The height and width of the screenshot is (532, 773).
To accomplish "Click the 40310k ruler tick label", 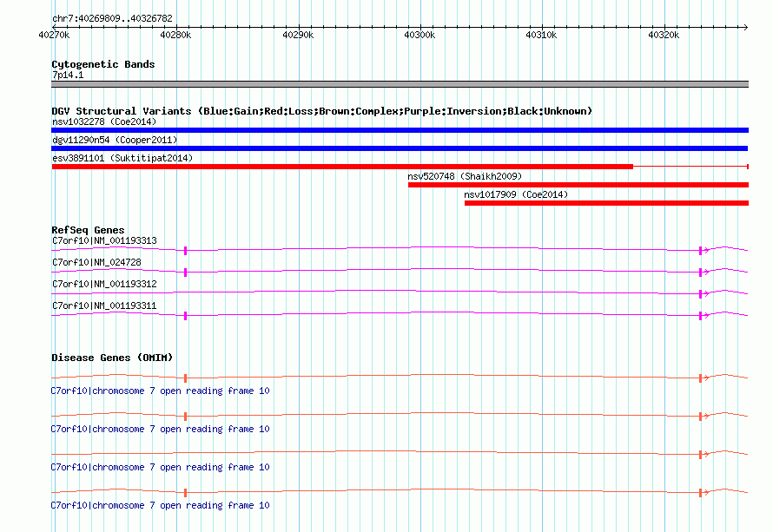I will click(542, 35).
